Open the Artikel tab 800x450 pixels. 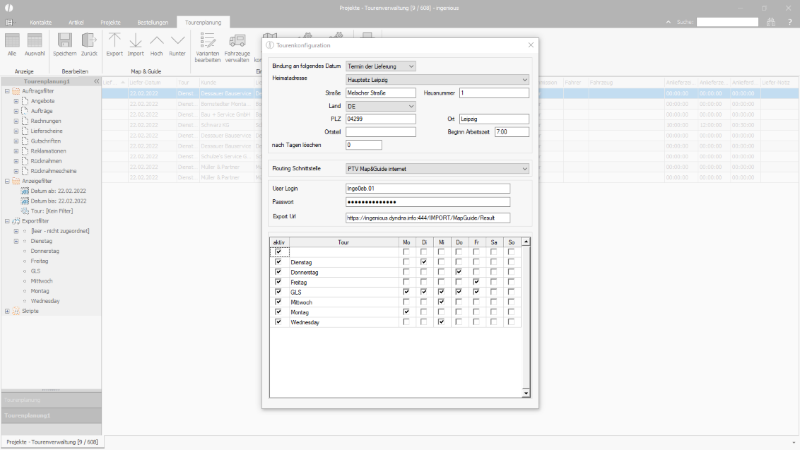coord(76,22)
